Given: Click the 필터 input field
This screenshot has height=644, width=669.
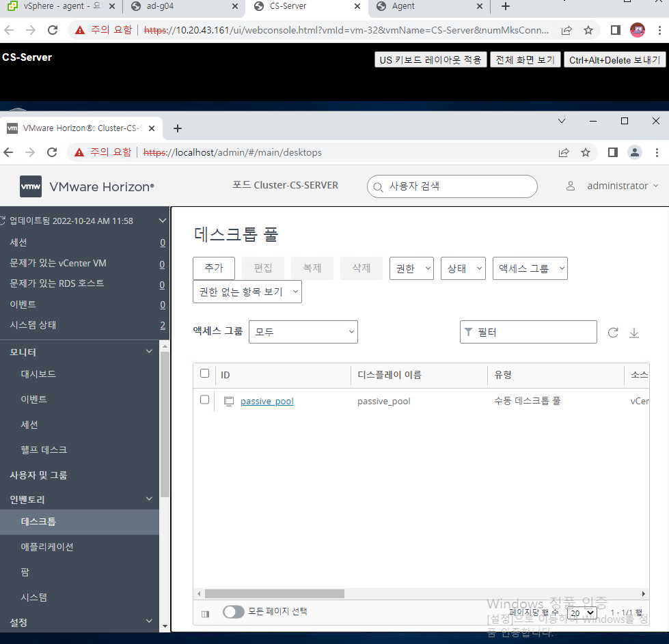Looking at the screenshot, I should (x=528, y=332).
